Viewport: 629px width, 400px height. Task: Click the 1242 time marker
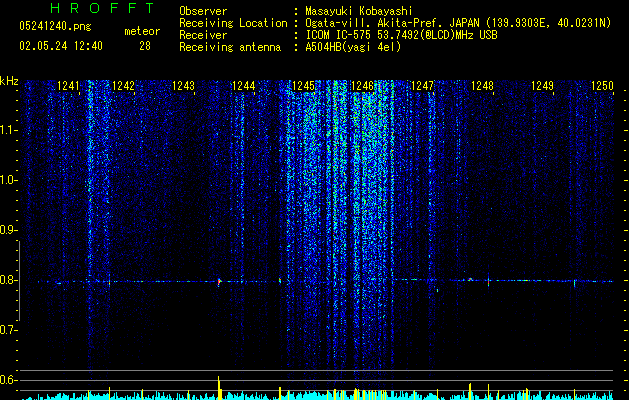click(124, 86)
